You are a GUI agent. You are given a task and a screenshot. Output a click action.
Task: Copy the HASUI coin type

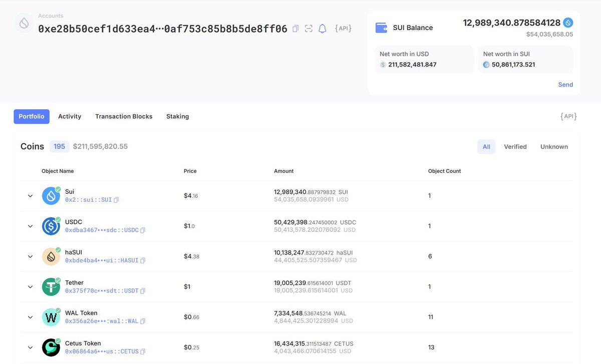tap(143, 260)
